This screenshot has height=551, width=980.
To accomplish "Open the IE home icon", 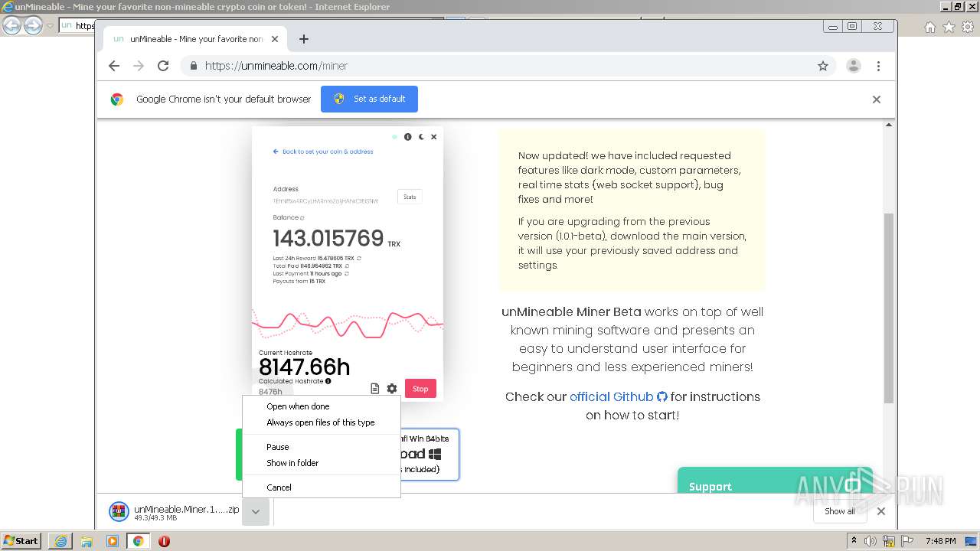I will click(930, 27).
